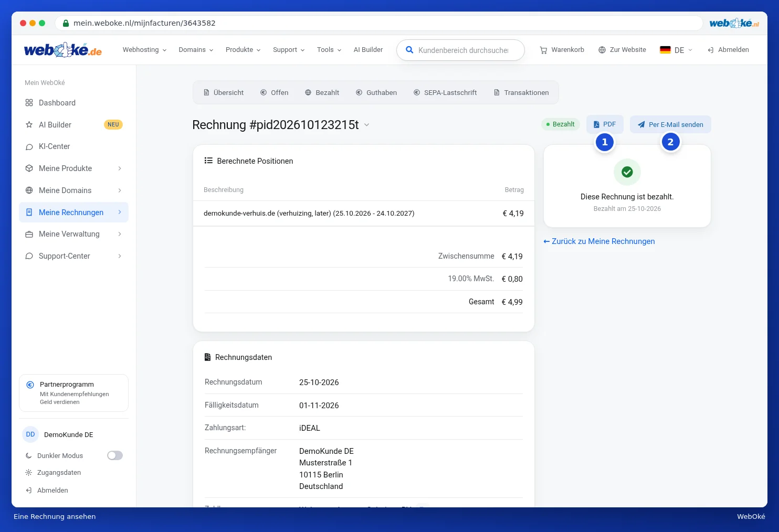779x532 pixels.
Task: Open the Partnerprogramm card
Action: coord(73,393)
